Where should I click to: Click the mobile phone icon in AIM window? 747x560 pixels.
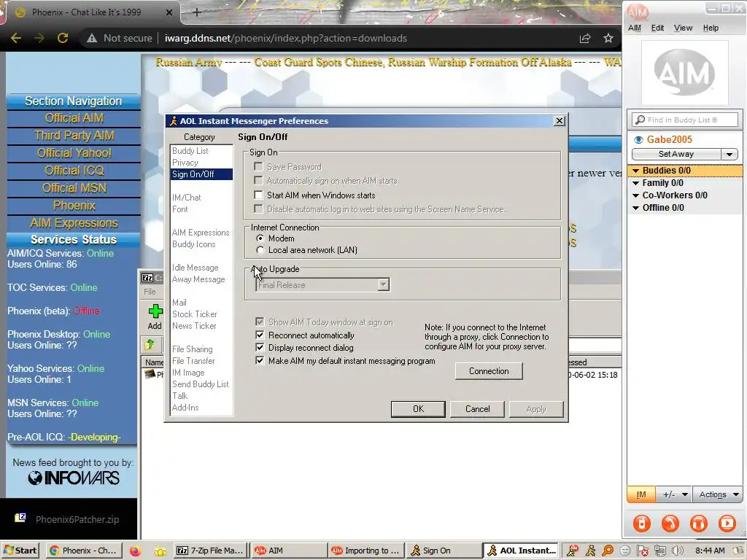click(642, 523)
